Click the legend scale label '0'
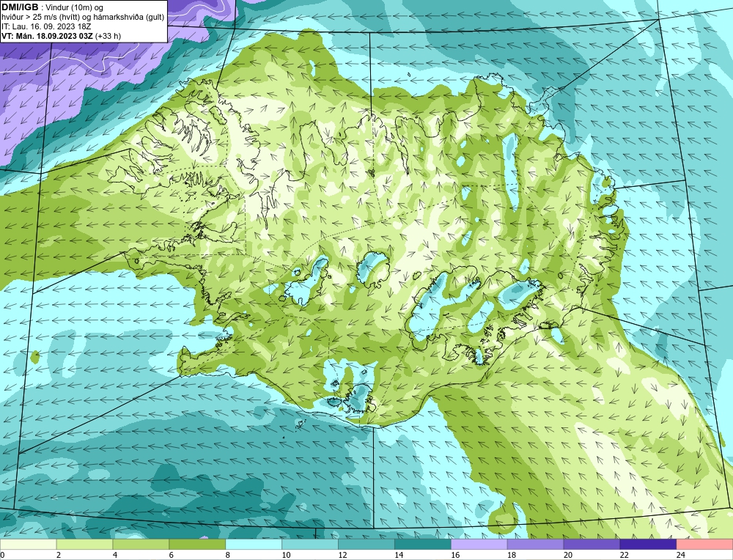733x560 pixels. coord(3,555)
